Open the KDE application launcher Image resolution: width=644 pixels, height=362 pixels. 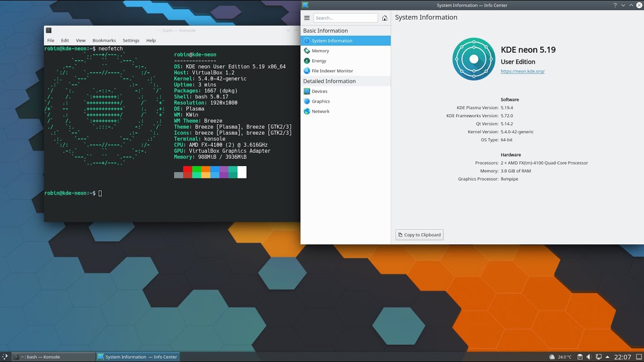[5, 357]
